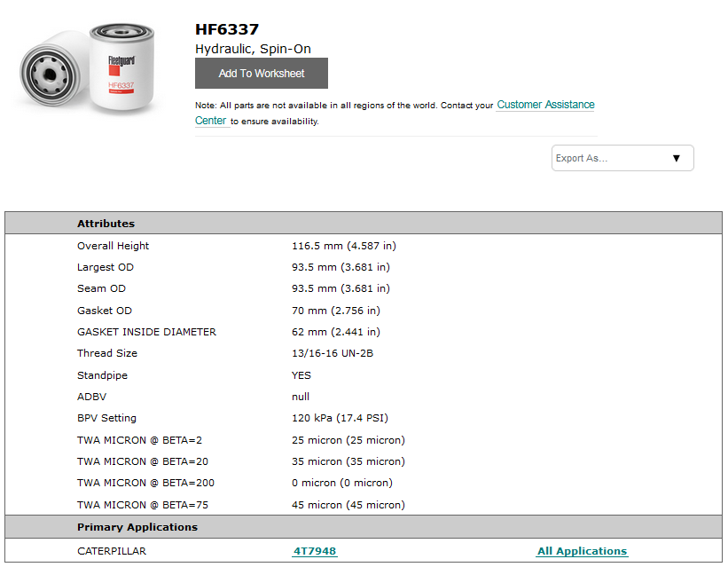
Task: Open the Customer Assistance Center link
Action: pos(544,104)
